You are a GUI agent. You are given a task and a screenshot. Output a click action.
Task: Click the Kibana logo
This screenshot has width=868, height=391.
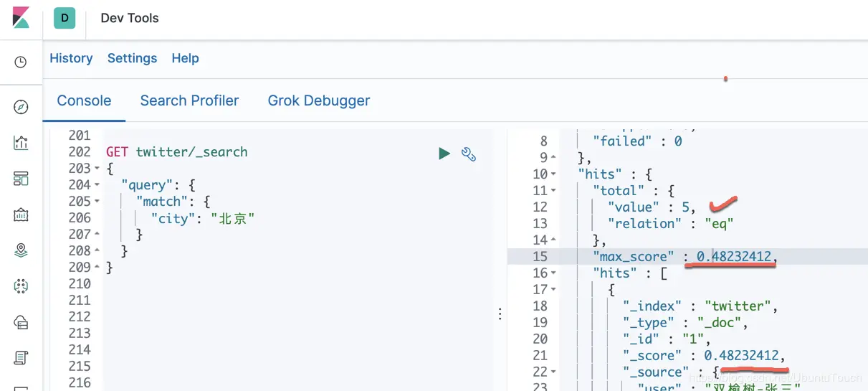click(21, 18)
